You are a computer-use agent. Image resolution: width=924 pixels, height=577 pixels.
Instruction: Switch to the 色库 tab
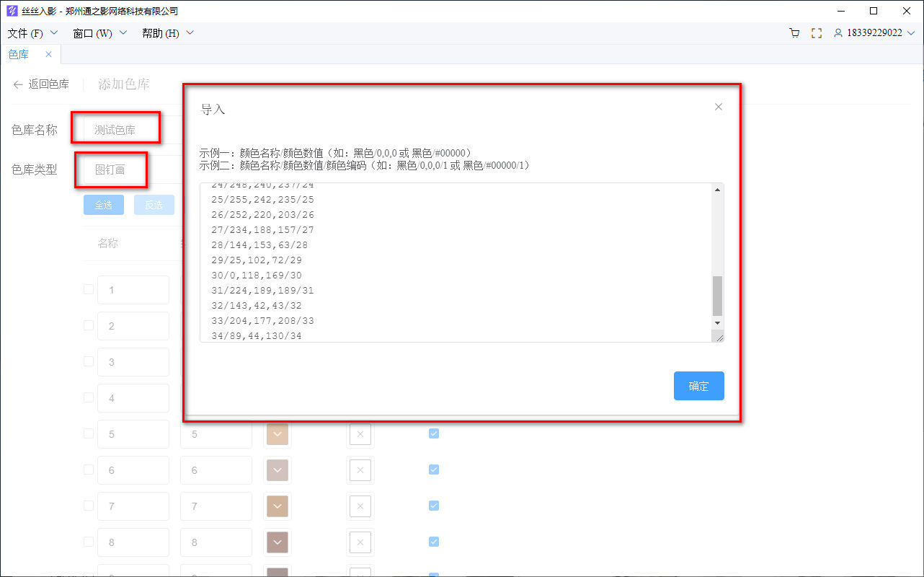point(18,53)
